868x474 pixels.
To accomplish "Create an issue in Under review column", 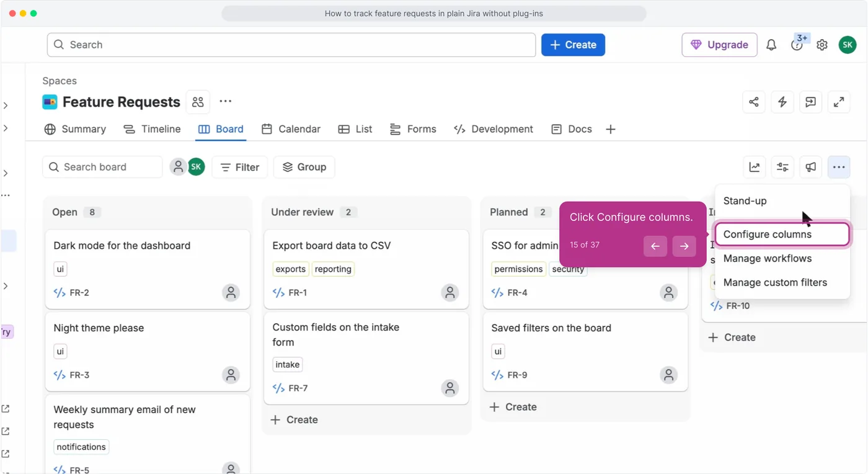I will (x=294, y=420).
